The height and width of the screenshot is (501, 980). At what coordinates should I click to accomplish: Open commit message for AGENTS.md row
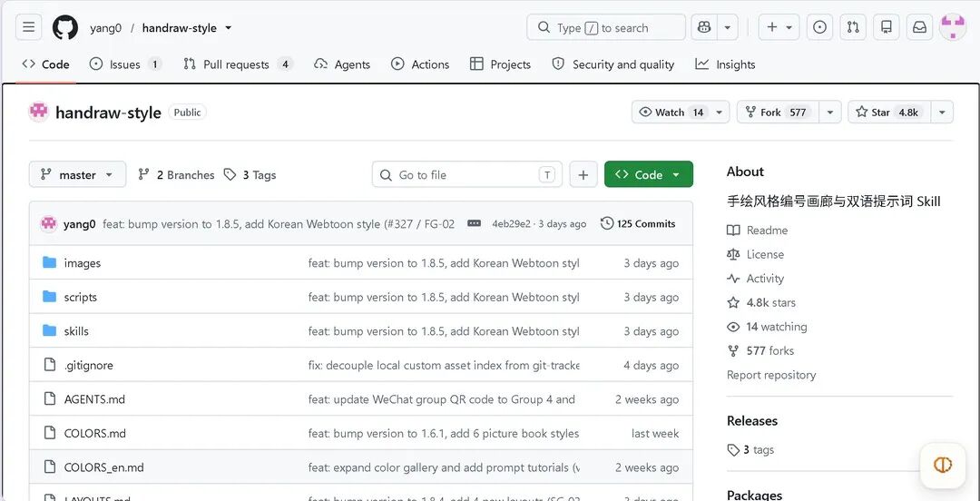click(441, 399)
